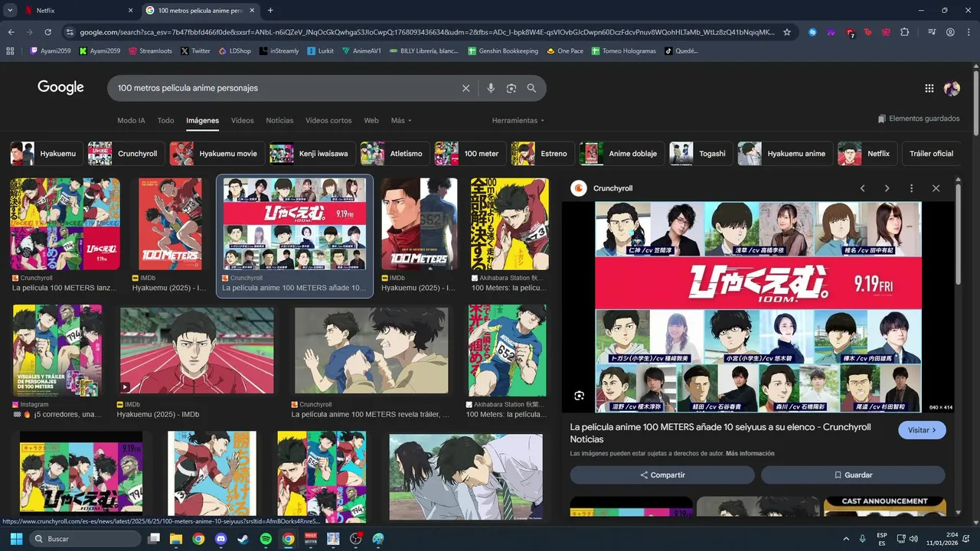Open the Más información link
The width and height of the screenshot is (980, 551).
pos(750,454)
